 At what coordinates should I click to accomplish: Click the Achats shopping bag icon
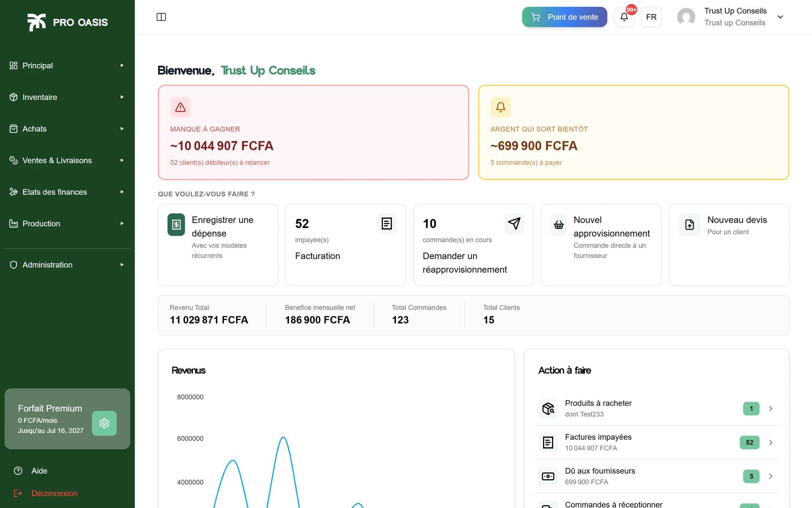pyautogui.click(x=14, y=129)
